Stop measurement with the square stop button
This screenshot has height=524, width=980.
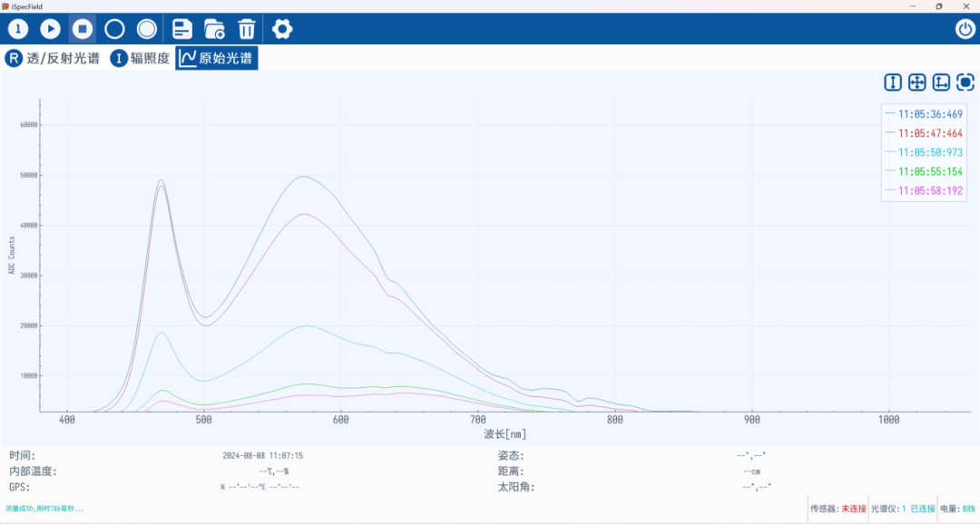pos(83,29)
